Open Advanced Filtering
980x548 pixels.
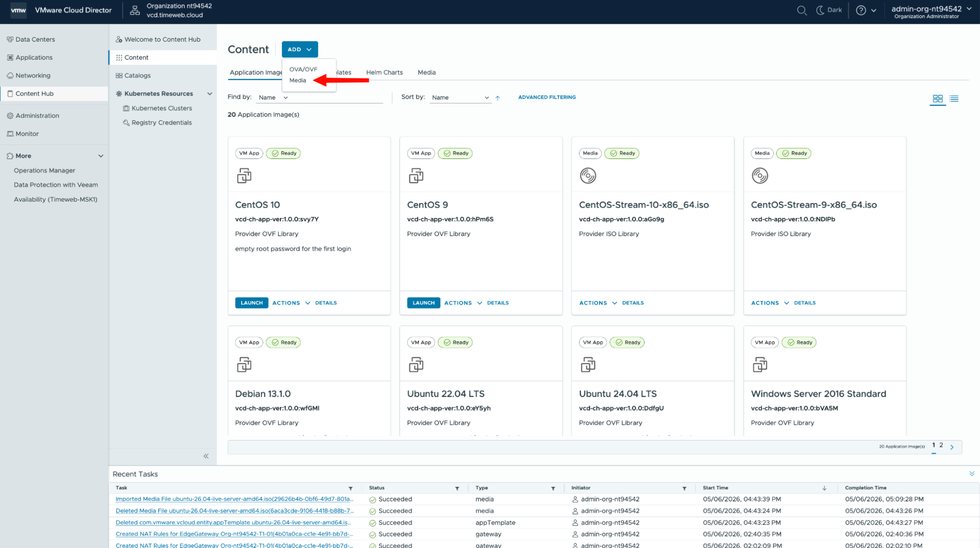(x=547, y=97)
